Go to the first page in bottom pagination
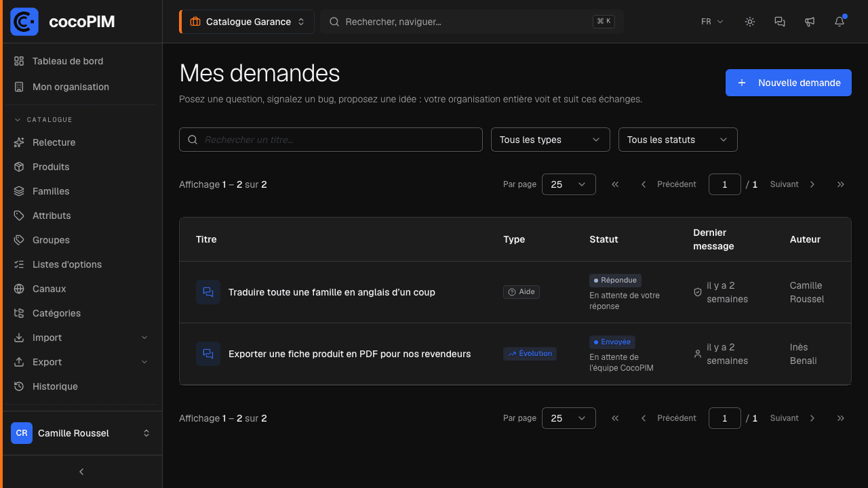Image resolution: width=868 pixels, height=488 pixels. (615, 418)
